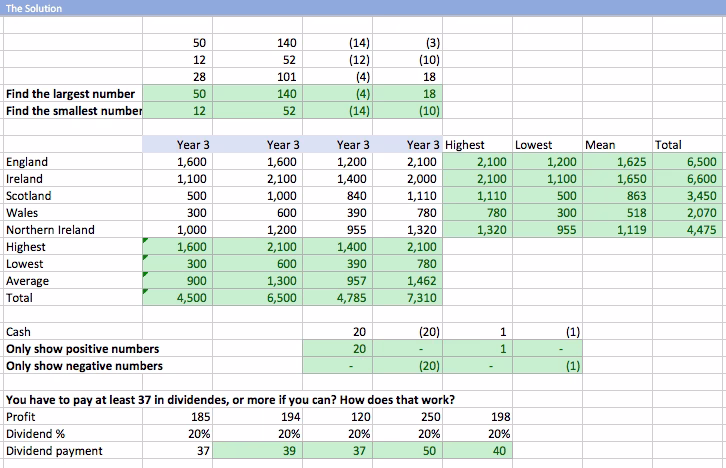This screenshot has width=726, height=468.
Task: Click Ireland's Mean value 1,650
Action: point(617,179)
